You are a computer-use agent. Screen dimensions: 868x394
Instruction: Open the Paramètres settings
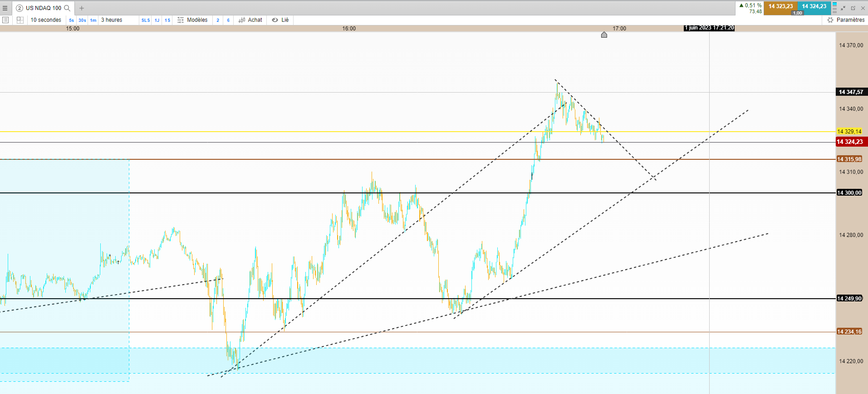tap(850, 20)
